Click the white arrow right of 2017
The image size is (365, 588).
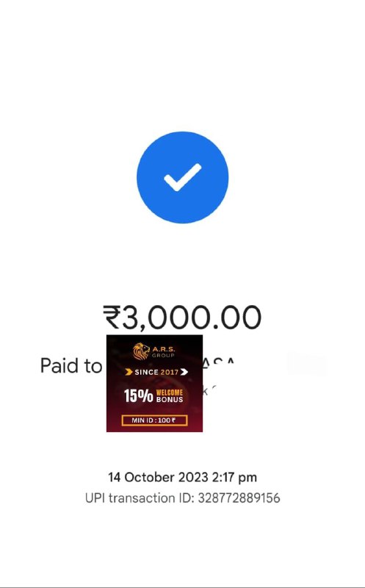pos(184,372)
